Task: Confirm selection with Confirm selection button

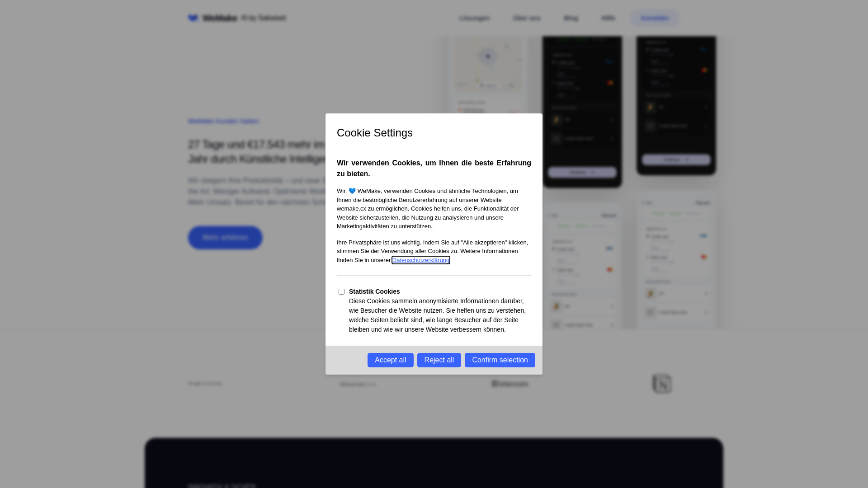Action: pos(500,360)
